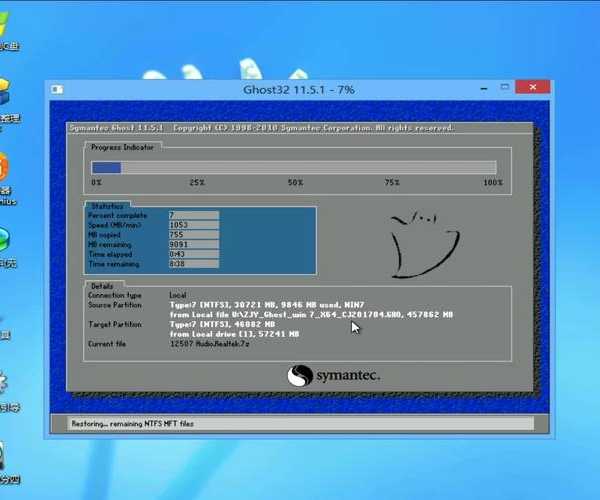Click the Statistics group label
Screen dimensions: 600x500
(107, 206)
